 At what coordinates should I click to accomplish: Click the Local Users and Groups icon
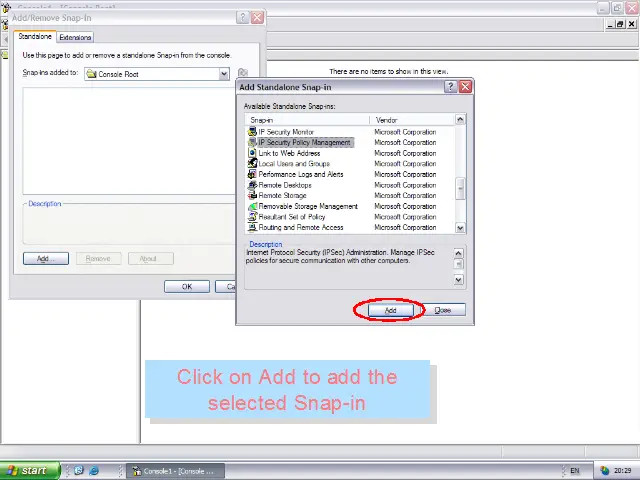tap(252, 164)
